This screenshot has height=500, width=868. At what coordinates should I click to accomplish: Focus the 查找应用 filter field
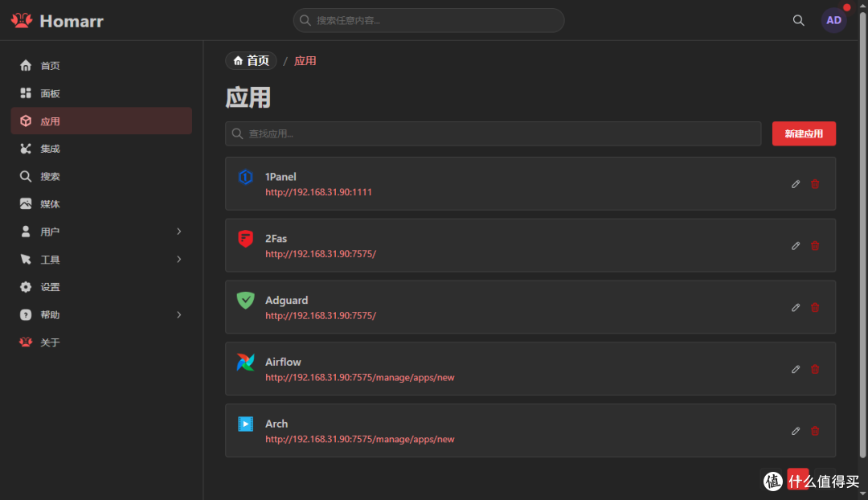click(493, 133)
